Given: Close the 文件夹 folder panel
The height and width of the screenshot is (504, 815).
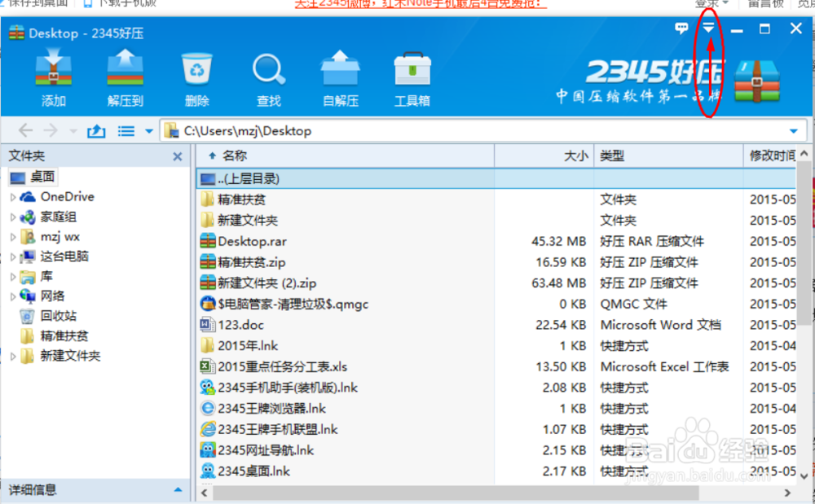Looking at the screenshot, I should point(177,156).
